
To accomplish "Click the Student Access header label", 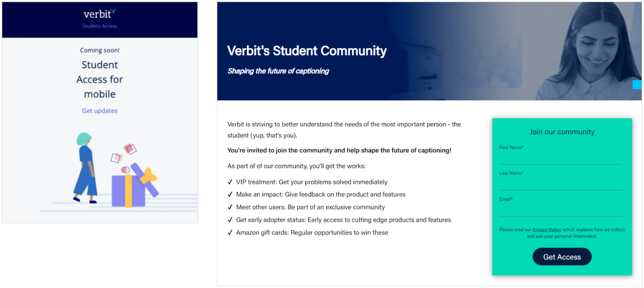I will click(99, 26).
